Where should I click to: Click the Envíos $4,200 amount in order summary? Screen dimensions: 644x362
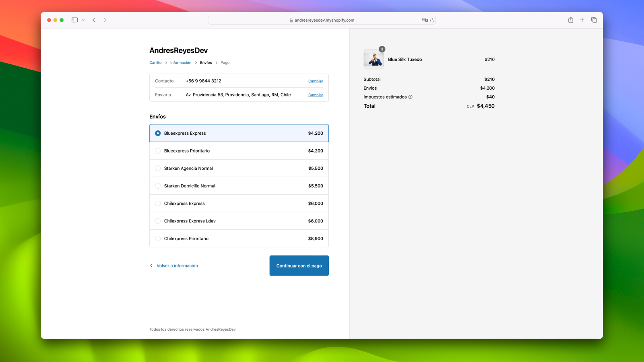tap(487, 88)
